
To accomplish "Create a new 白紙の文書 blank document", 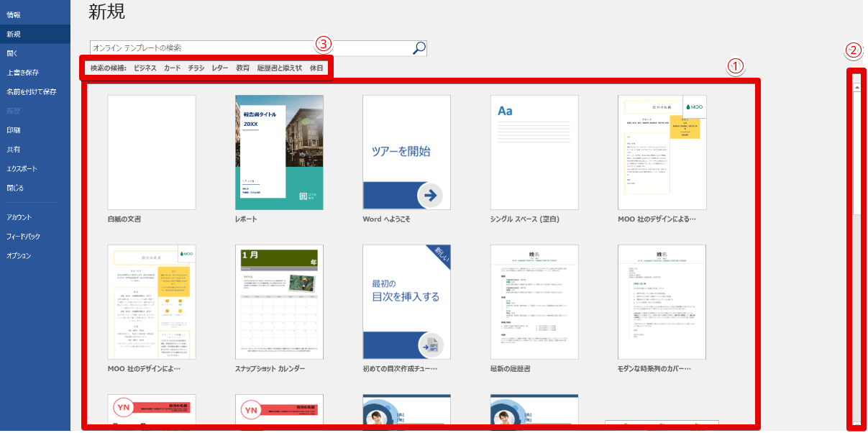I will coord(152,152).
